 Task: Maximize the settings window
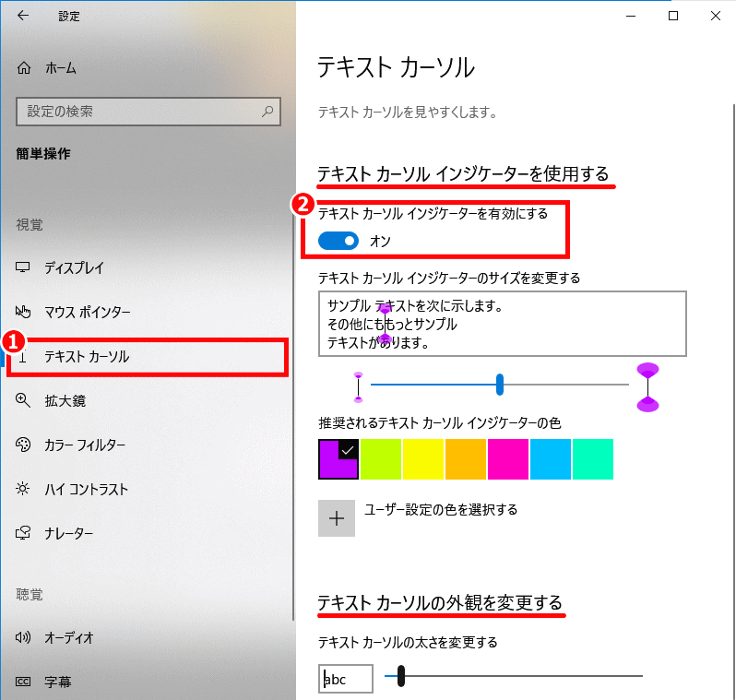[x=673, y=16]
